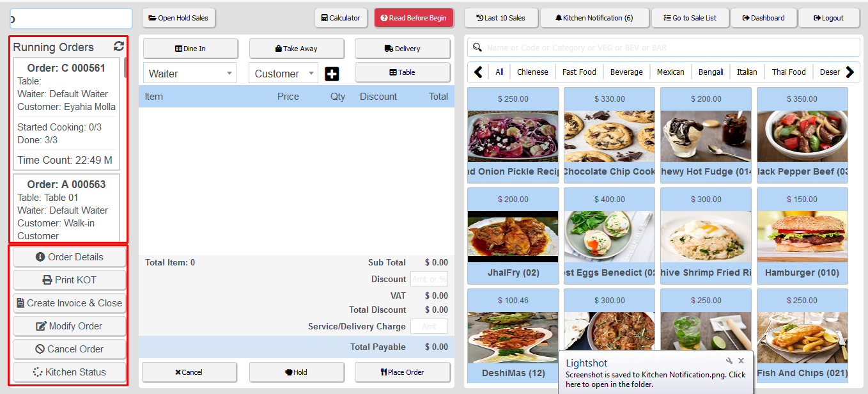
Task: Click the Discount amount input
Action: point(429,279)
